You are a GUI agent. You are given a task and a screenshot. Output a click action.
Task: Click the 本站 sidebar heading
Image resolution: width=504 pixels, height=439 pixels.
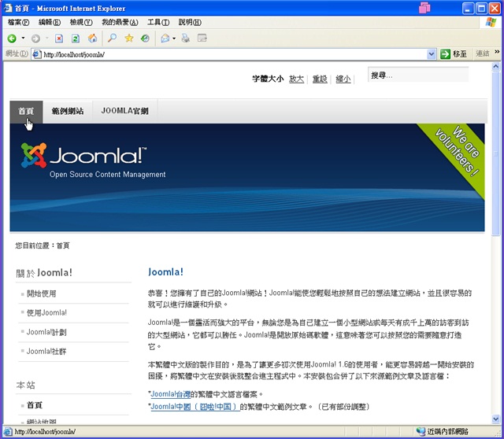(x=25, y=385)
